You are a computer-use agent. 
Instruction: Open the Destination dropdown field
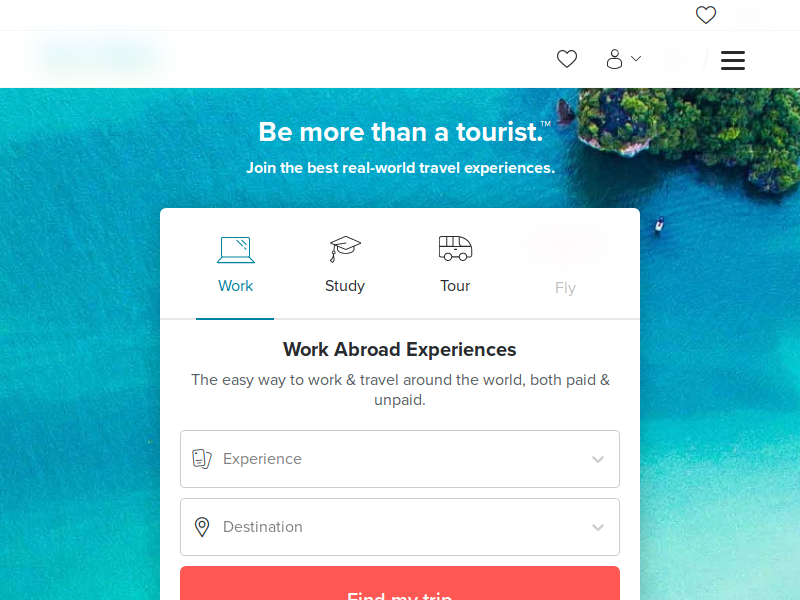tap(400, 527)
